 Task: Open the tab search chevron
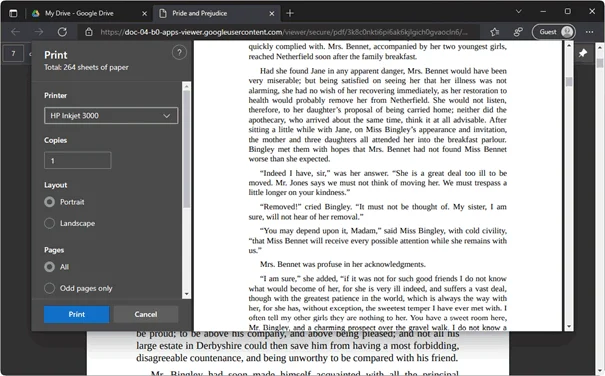click(x=519, y=12)
